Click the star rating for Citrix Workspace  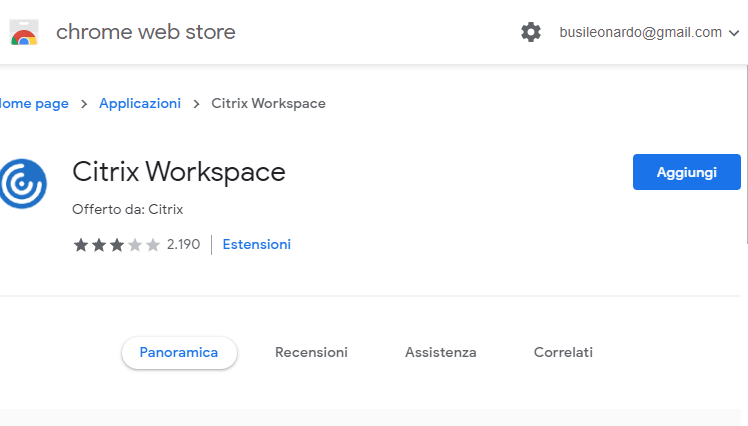click(116, 245)
